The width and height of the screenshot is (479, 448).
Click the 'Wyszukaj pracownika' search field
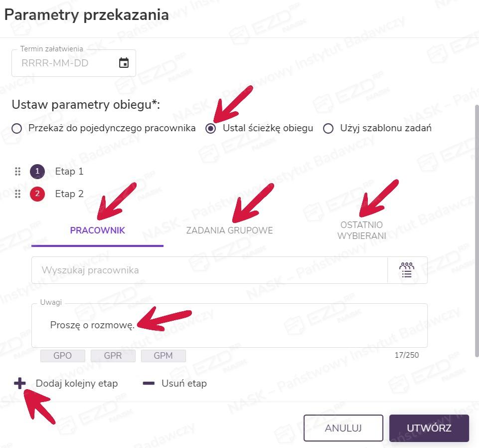click(209, 270)
